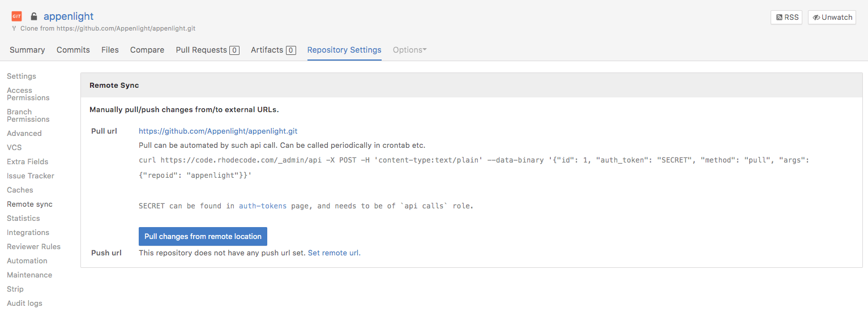This screenshot has height=316, width=868.
Task: Open Audit logs in the sidebar
Action: [x=24, y=303]
